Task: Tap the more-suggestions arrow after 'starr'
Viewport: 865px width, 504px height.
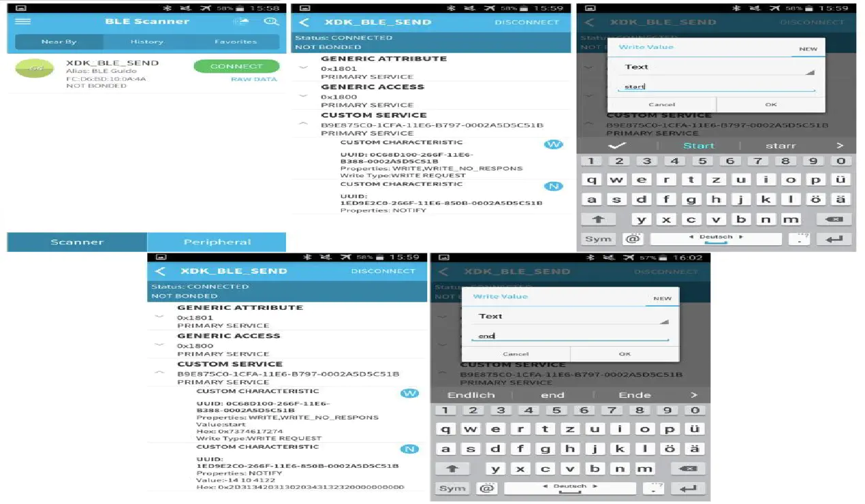Action: (x=840, y=146)
